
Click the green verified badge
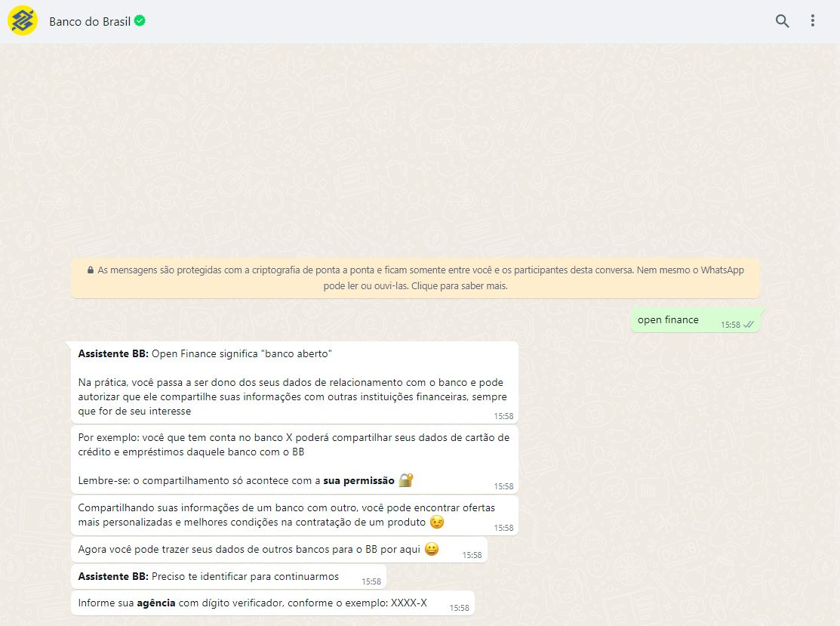[140, 21]
